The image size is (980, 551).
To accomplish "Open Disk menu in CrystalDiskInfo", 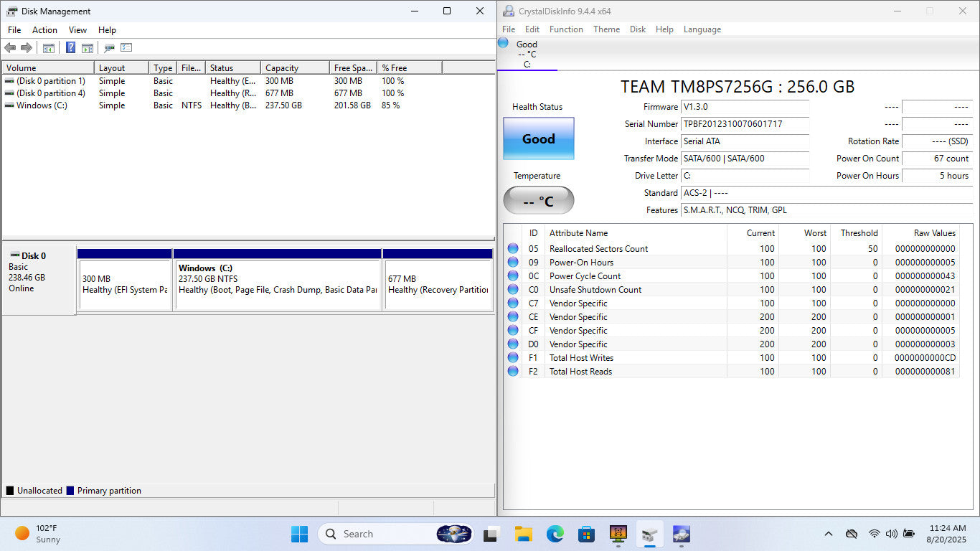I will pos(638,29).
